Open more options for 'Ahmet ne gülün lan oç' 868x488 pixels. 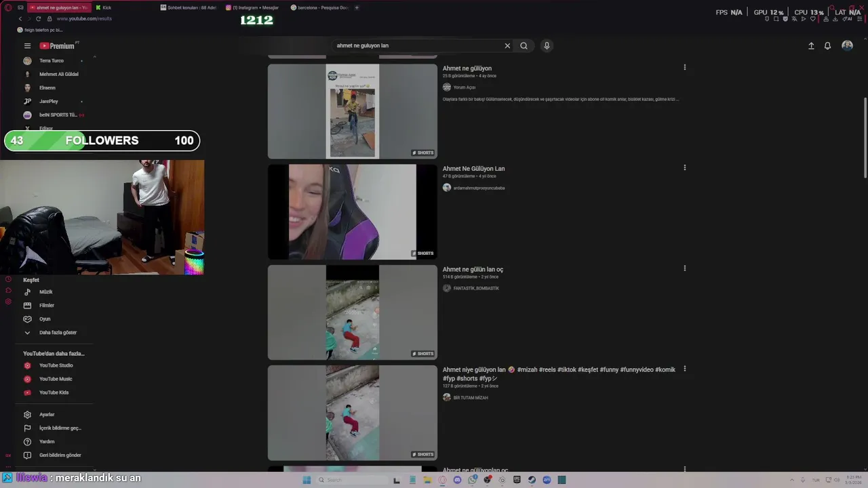(684, 268)
